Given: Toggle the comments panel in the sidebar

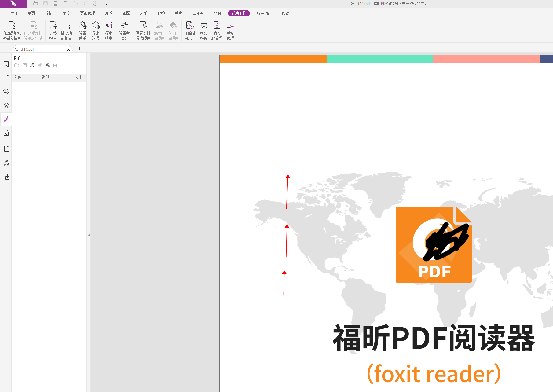Looking at the screenshot, I should 6,91.
